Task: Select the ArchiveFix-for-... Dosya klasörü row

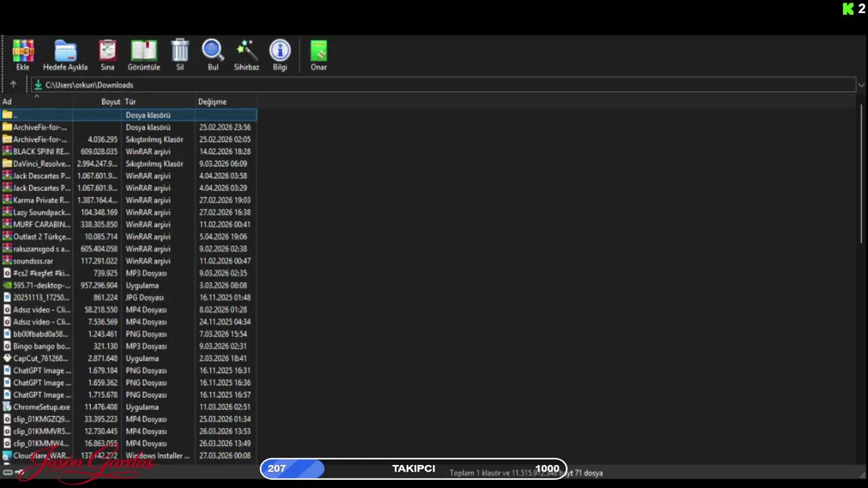Action: 128,127
